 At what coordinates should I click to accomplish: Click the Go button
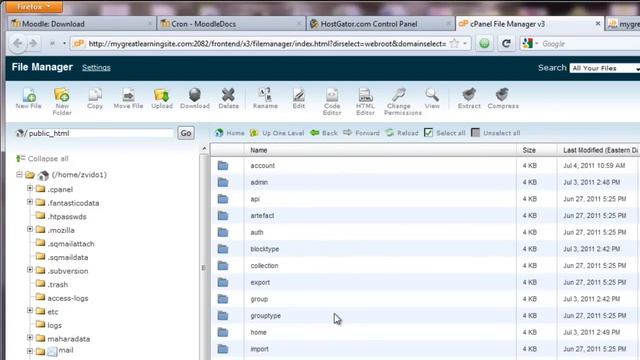pos(186,133)
